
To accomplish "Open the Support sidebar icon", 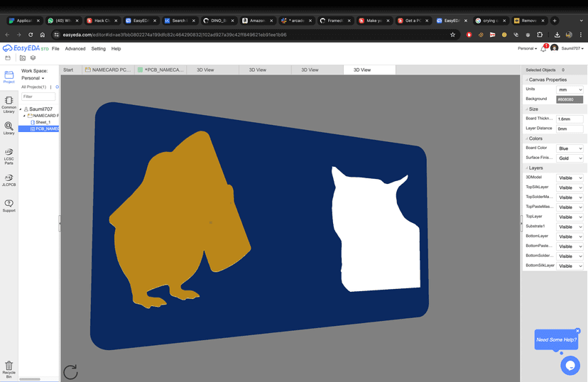I will [9, 206].
